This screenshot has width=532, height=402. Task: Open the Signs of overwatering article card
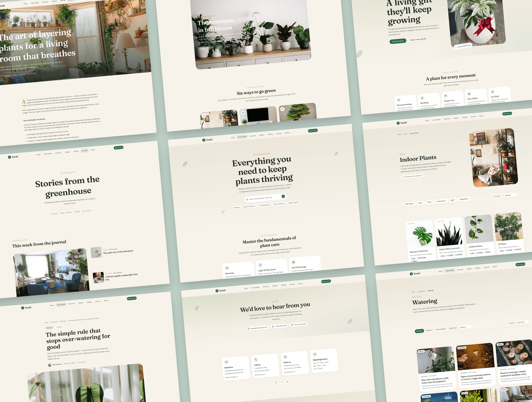tap(476, 366)
